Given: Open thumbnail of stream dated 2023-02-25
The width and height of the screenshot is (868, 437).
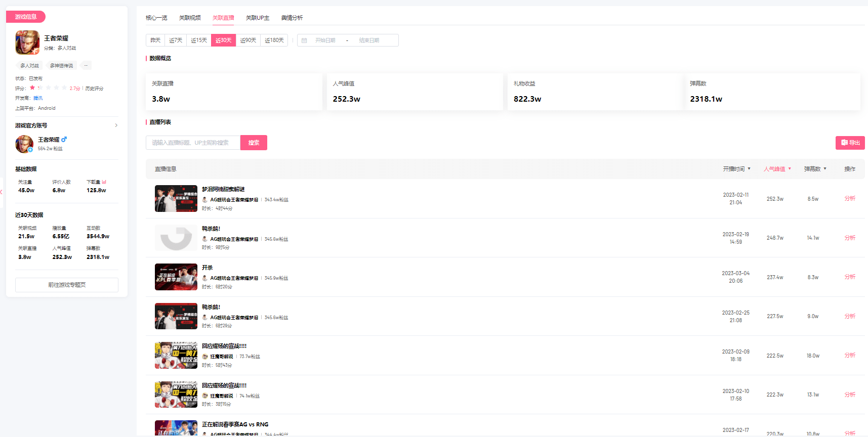Looking at the screenshot, I should pos(176,316).
